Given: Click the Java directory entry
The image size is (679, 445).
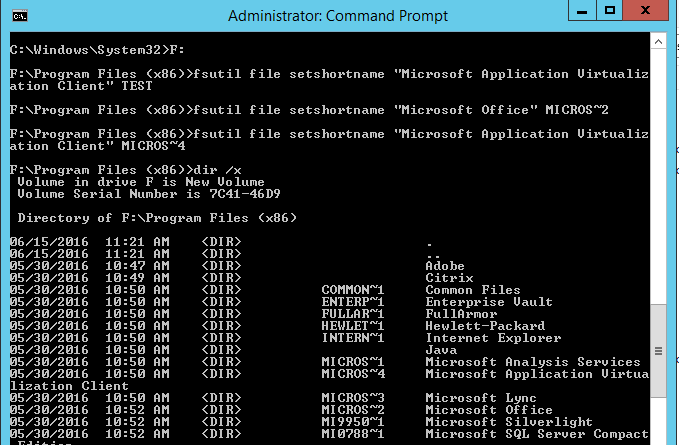Looking at the screenshot, I should (x=441, y=350).
